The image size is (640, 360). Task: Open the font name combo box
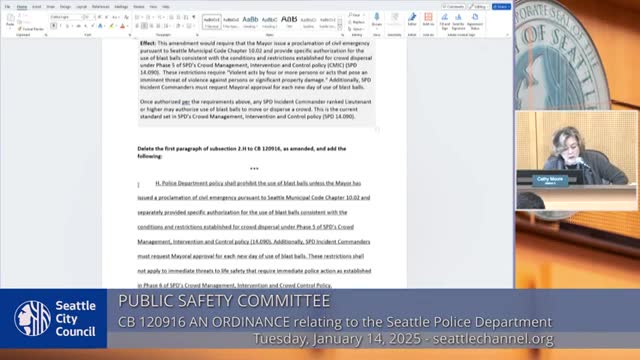[66, 17]
